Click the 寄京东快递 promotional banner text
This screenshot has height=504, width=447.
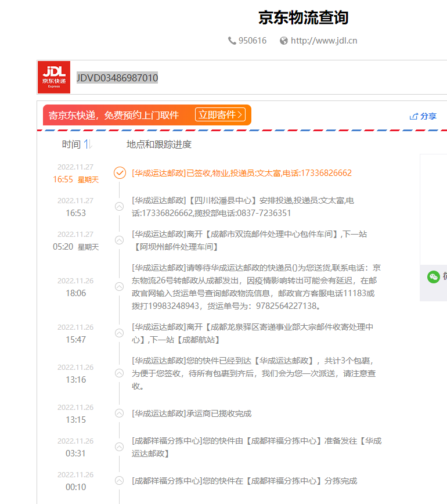(x=113, y=115)
